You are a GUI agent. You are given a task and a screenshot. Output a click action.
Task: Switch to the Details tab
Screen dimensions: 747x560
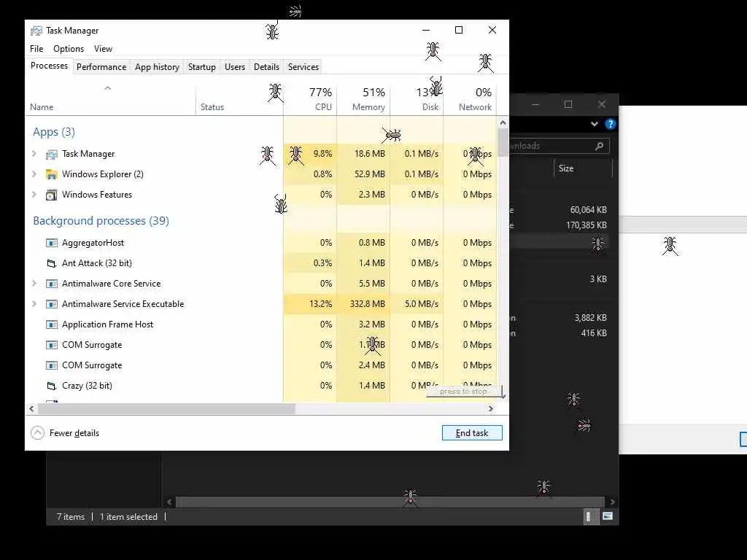coord(266,67)
